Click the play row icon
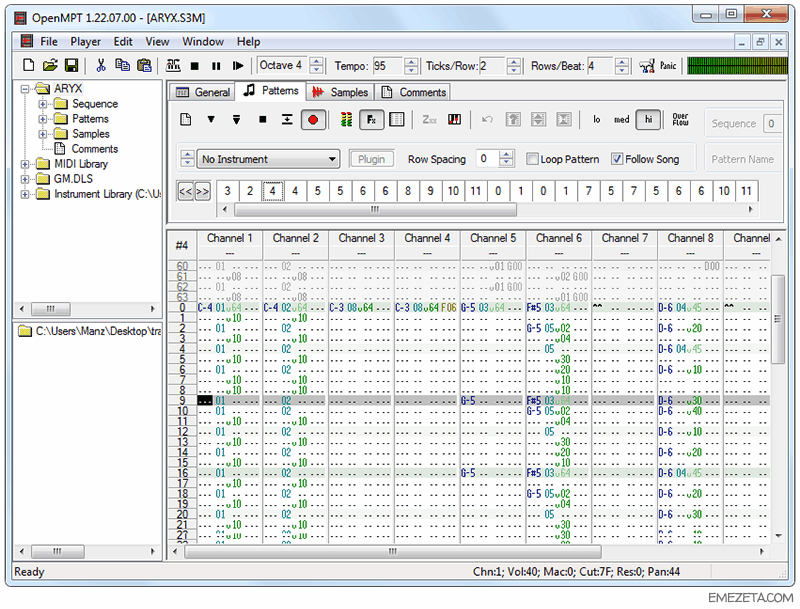800x609 pixels. 287,119
